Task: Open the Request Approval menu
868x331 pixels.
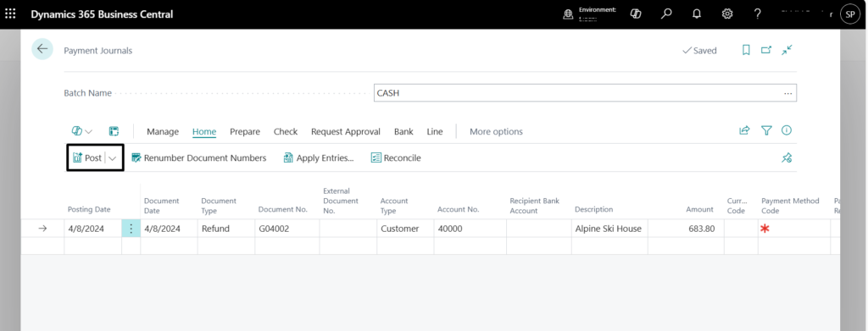Action: tap(346, 131)
